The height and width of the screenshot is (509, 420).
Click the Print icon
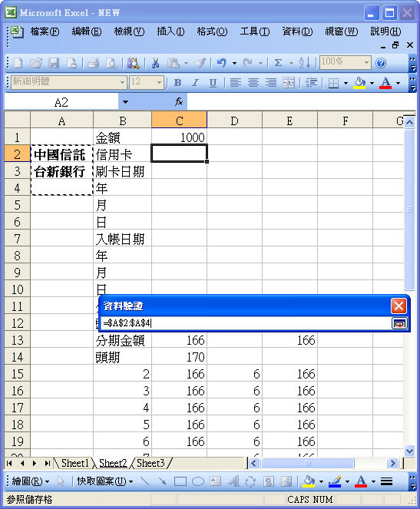click(94, 63)
